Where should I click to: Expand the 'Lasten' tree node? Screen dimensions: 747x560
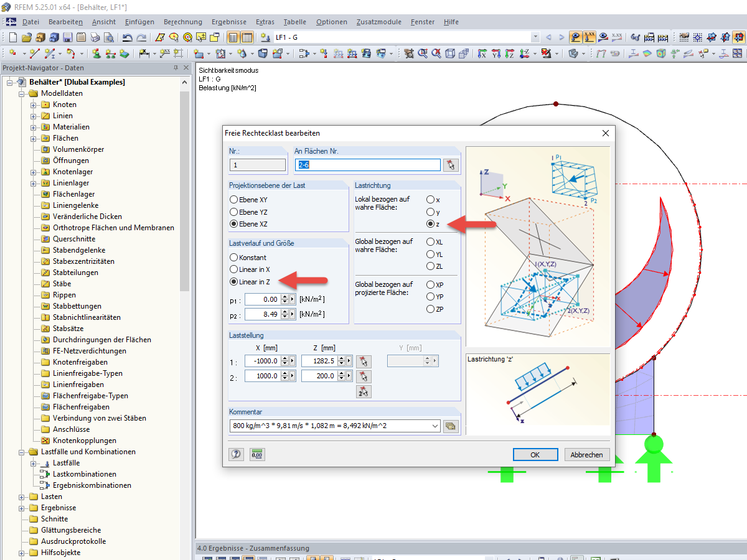coord(22,497)
